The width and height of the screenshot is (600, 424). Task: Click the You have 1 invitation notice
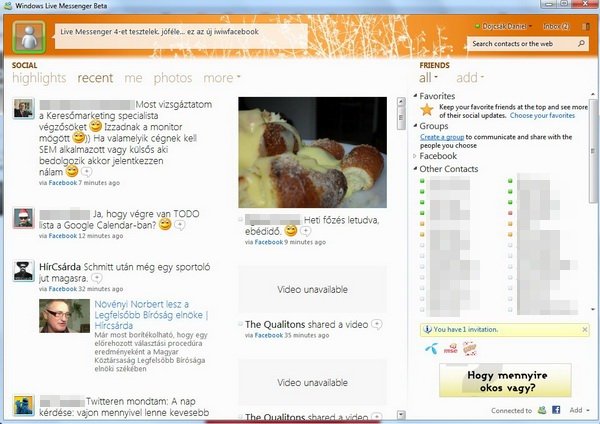coord(465,329)
